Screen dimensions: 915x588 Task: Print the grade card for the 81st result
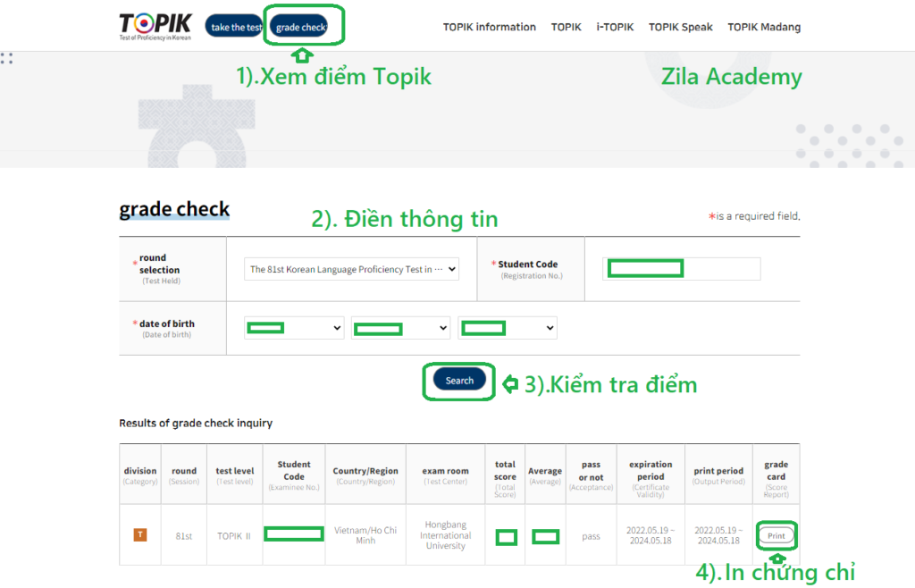coord(776,535)
